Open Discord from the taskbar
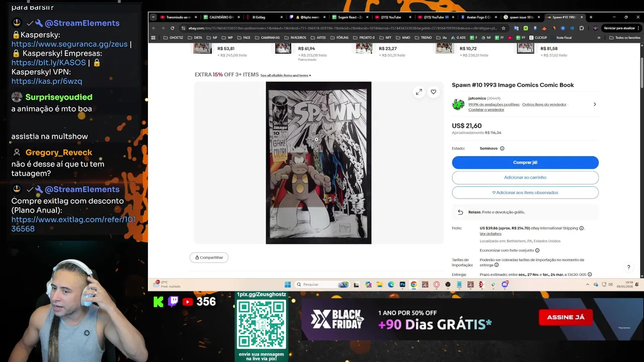 click(505, 284)
